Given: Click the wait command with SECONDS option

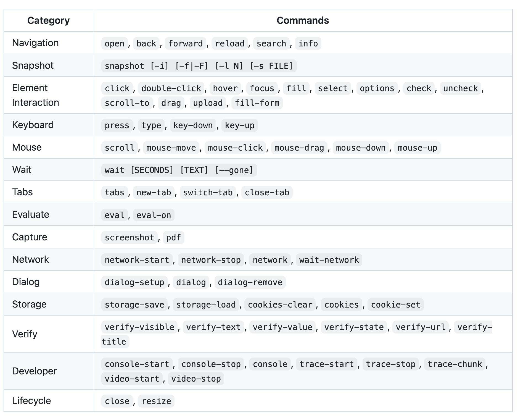Looking at the screenshot, I should [179, 170].
